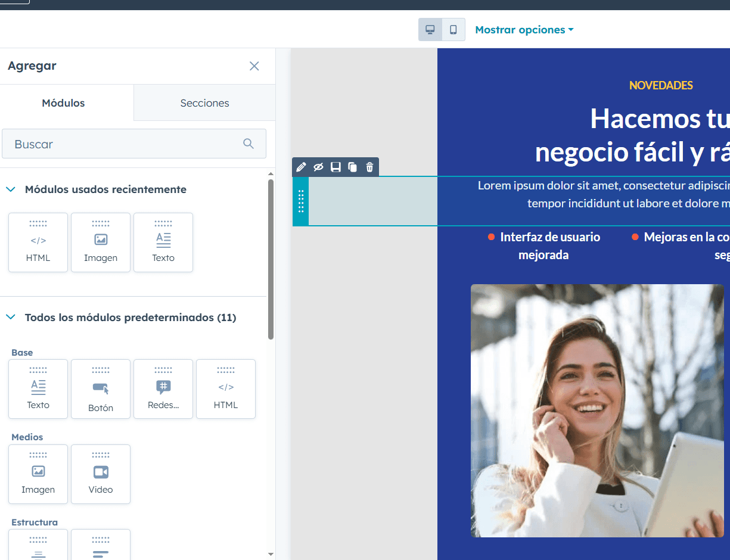Image resolution: width=730 pixels, height=560 pixels.
Task: Click Interfaz de usuario mejorada text
Action: 549,245
